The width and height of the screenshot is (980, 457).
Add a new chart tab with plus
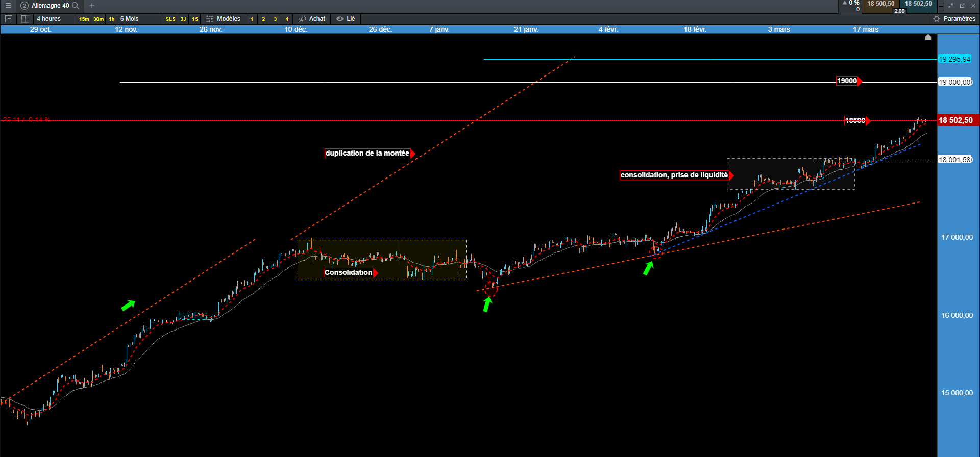[92, 6]
